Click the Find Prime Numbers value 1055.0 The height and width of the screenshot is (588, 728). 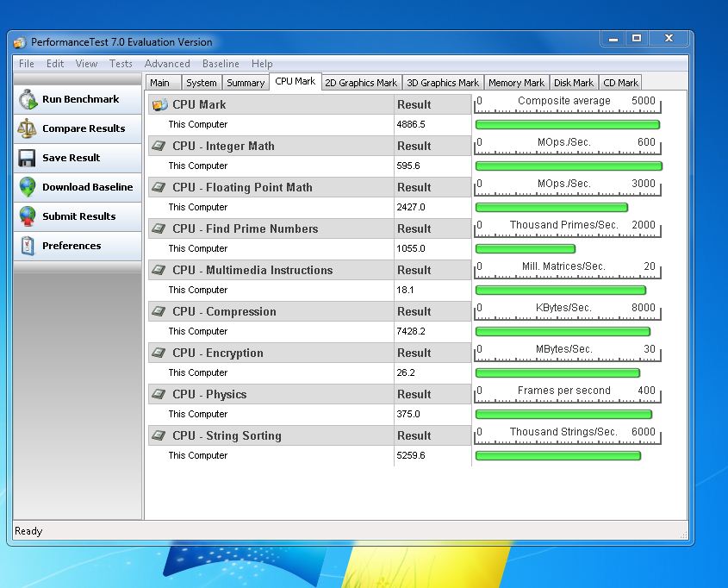411,248
